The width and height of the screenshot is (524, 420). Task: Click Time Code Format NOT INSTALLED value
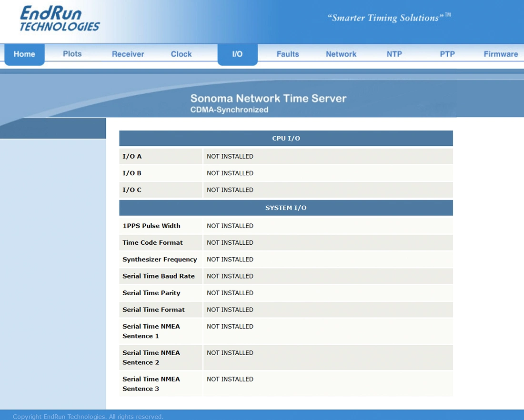point(230,242)
